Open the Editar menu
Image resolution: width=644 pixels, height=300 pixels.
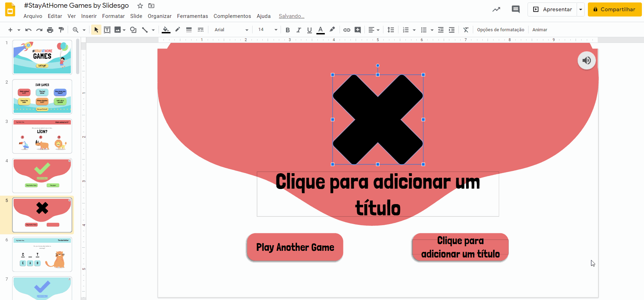tap(55, 16)
